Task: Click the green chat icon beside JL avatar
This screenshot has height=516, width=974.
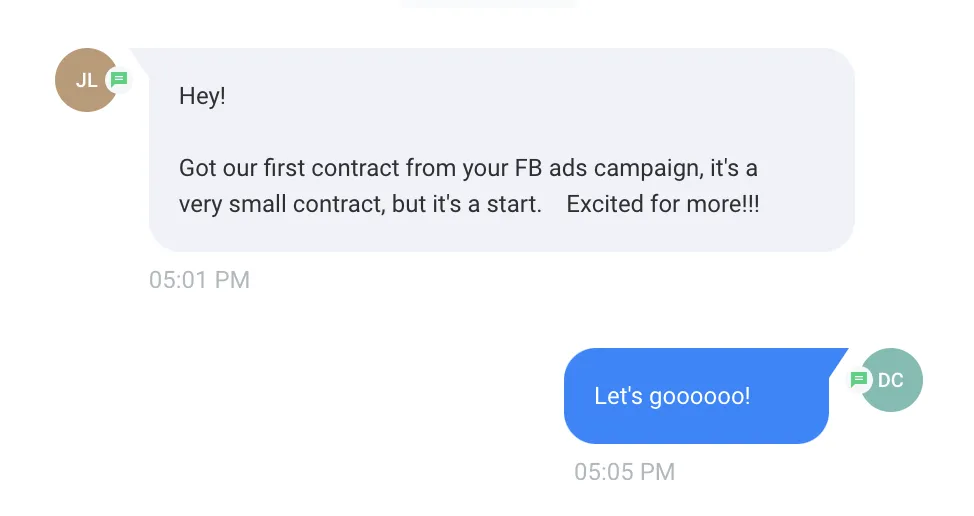Action: tap(119, 79)
